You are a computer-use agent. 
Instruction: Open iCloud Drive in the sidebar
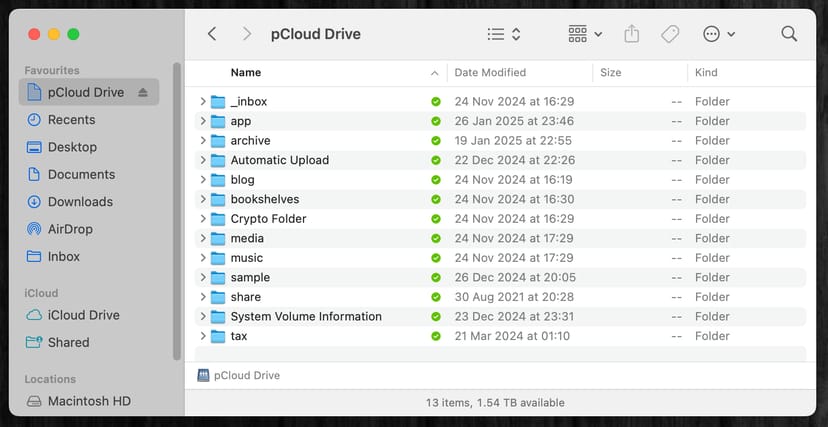83,315
